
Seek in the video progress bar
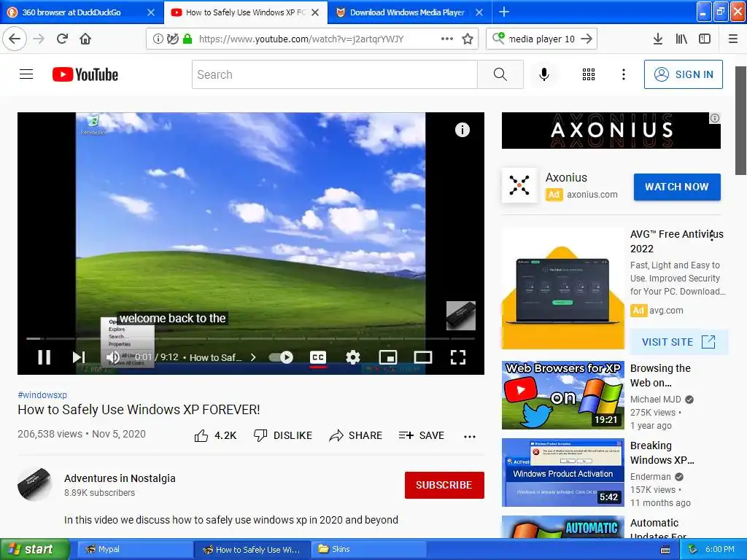tap(251, 338)
